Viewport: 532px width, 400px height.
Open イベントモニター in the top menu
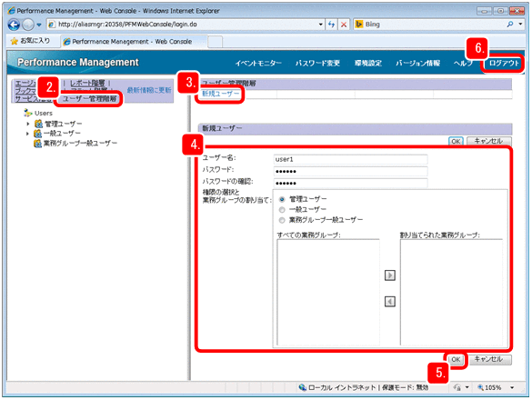point(258,63)
